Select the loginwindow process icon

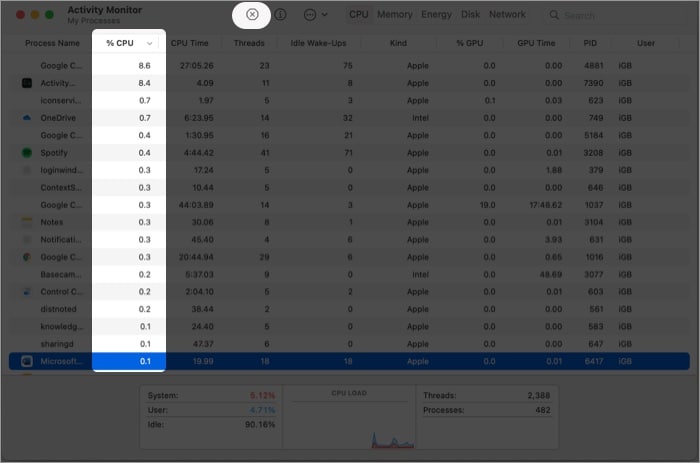click(27, 170)
